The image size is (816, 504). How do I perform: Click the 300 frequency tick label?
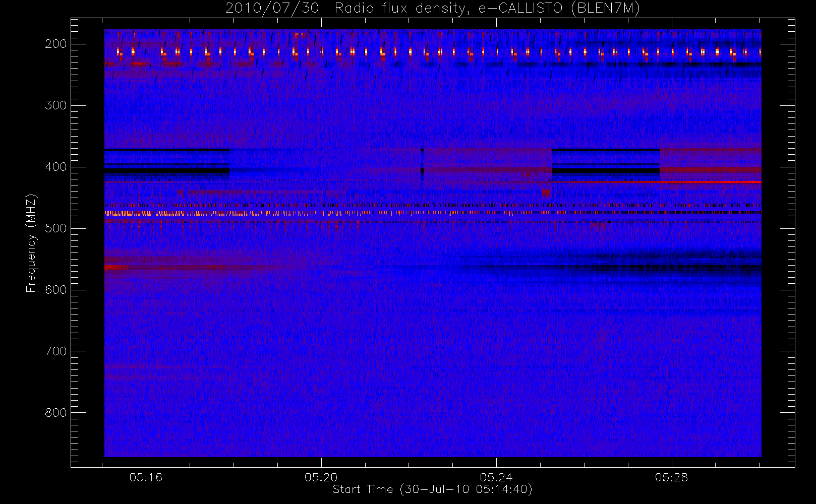[55, 105]
